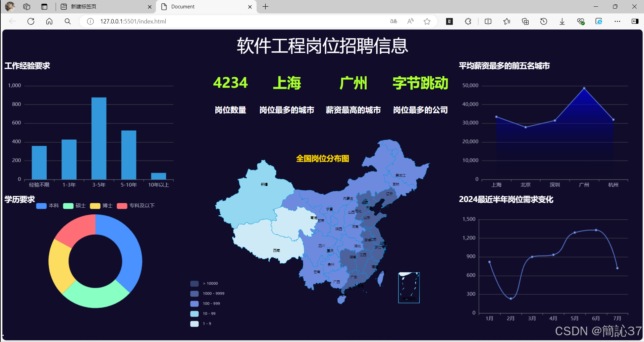Select the > 10000 map legend swatch

pos(195,284)
